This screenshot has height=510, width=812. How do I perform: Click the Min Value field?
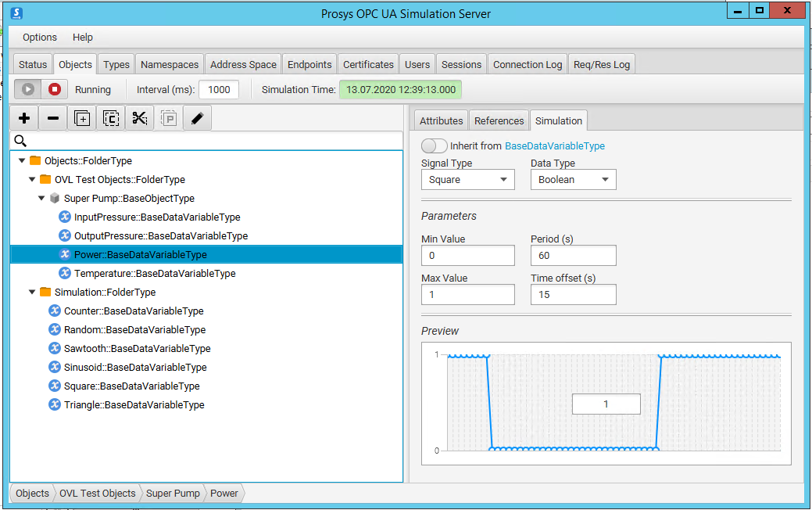[467, 256]
